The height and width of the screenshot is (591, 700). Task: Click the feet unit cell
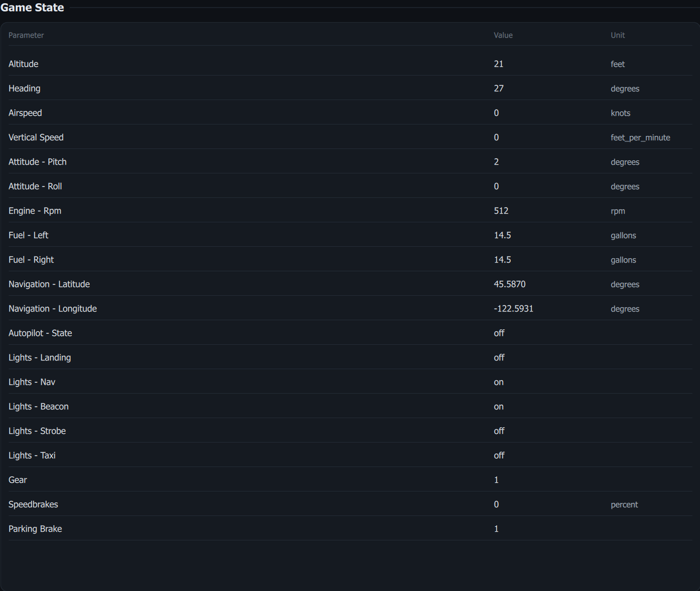[618, 64]
